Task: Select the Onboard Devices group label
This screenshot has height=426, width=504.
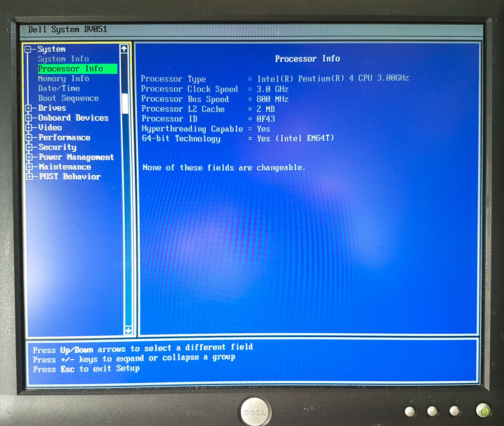Action: tap(73, 118)
